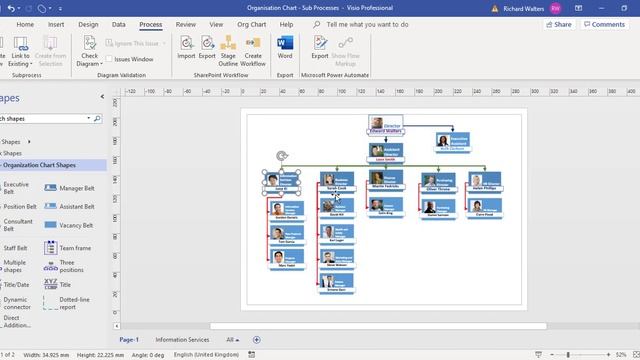Click the Share button
The image size is (640, 360).
[x=559, y=24]
